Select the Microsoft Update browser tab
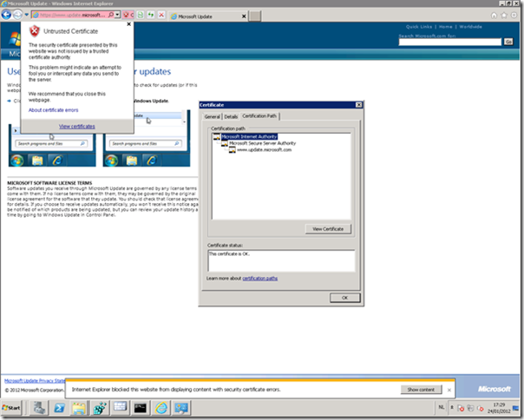This screenshot has height=420, width=524. (207, 16)
